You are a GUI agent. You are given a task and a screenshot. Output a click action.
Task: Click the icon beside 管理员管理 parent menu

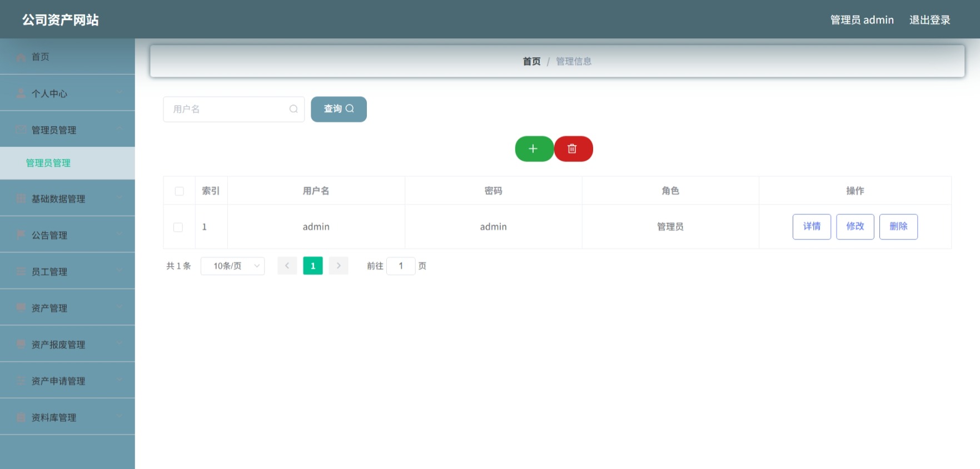pos(21,129)
